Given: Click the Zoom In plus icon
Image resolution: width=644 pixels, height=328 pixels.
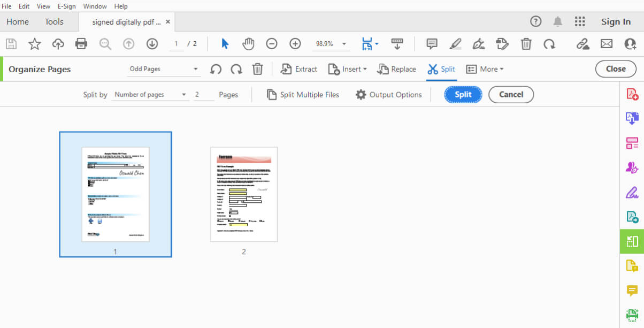Looking at the screenshot, I should click(x=295, y=44).
